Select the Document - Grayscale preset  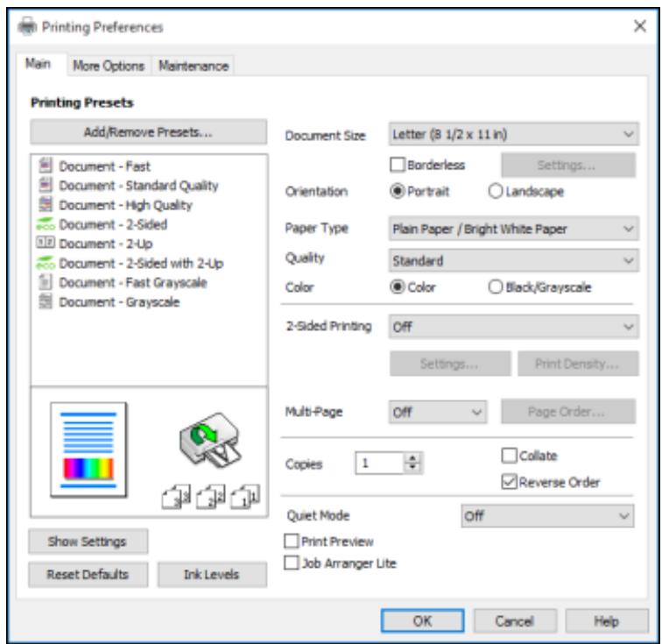[119, 302]
